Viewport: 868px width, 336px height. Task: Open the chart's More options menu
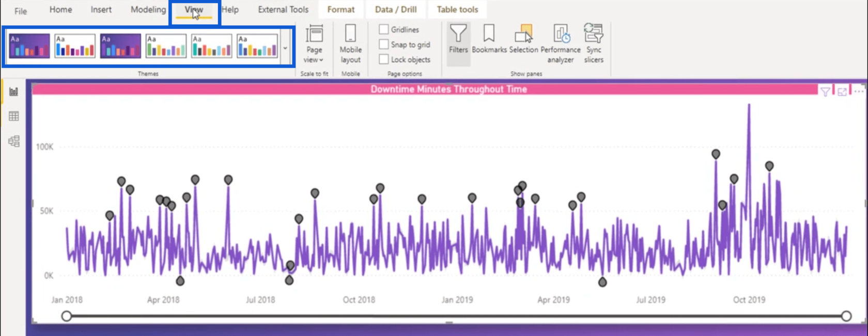tap(859, 91)
